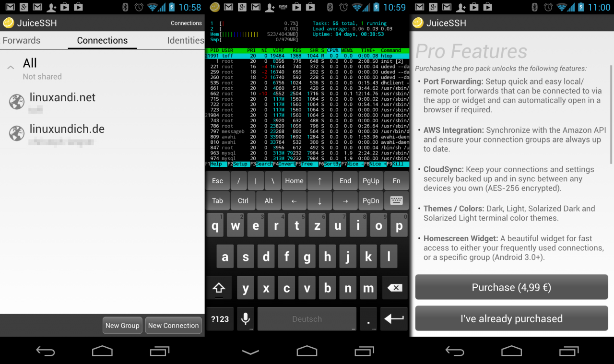Tap the lemon notification icon in the terminal status bar
This screenshot has height=364, width=614.
tap(215, 7)
